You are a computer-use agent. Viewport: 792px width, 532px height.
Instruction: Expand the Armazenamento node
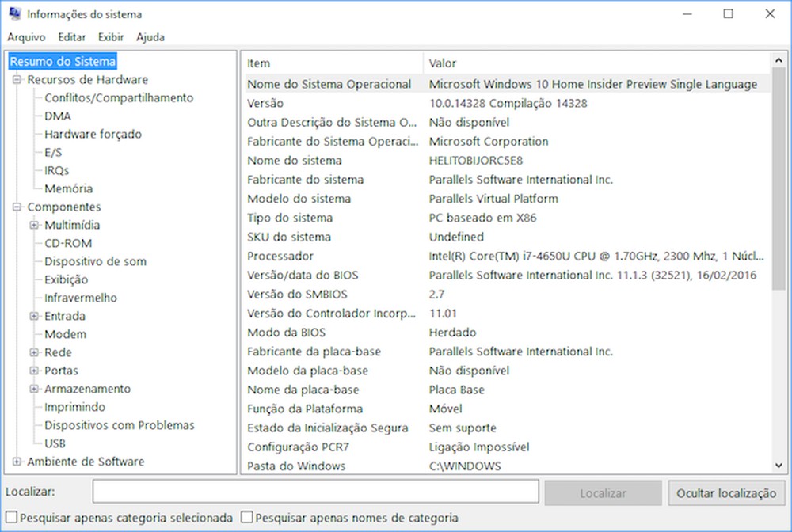click(34, 388)
